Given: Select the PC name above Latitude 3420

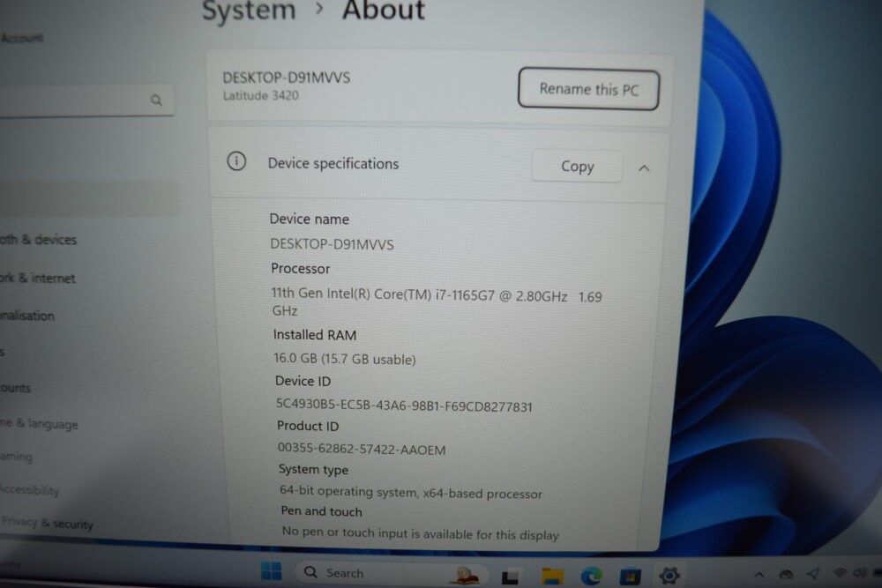Looking at the screenshot, I should (287, 77).
